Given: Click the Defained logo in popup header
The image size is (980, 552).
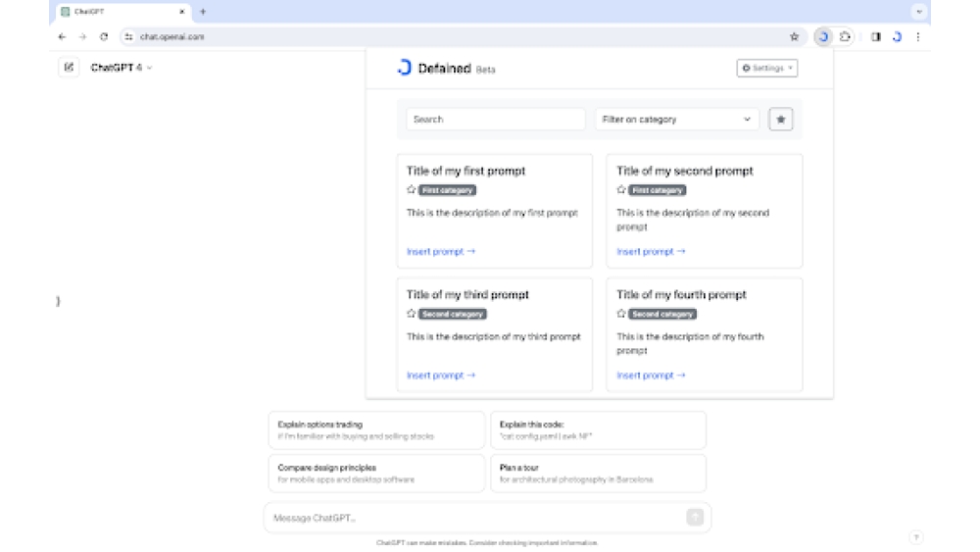Looking at the screenshot, I should pos(405,68).
